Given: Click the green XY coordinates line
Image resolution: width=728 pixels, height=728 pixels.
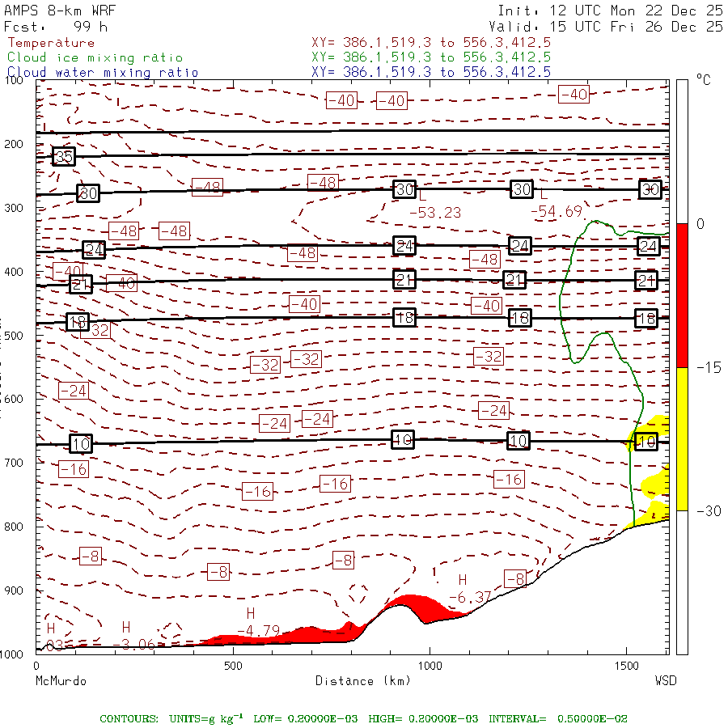Looking at the screenshot, I should (431, 57).
